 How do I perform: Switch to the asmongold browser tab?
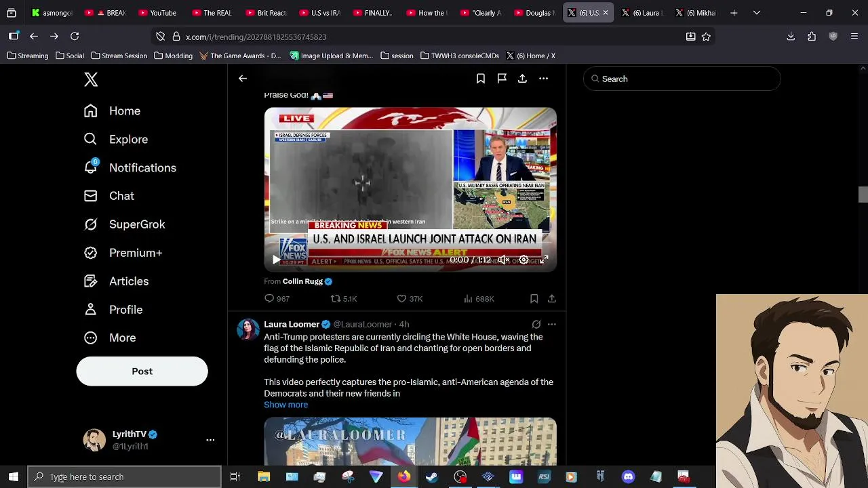(x=53, y=13)
